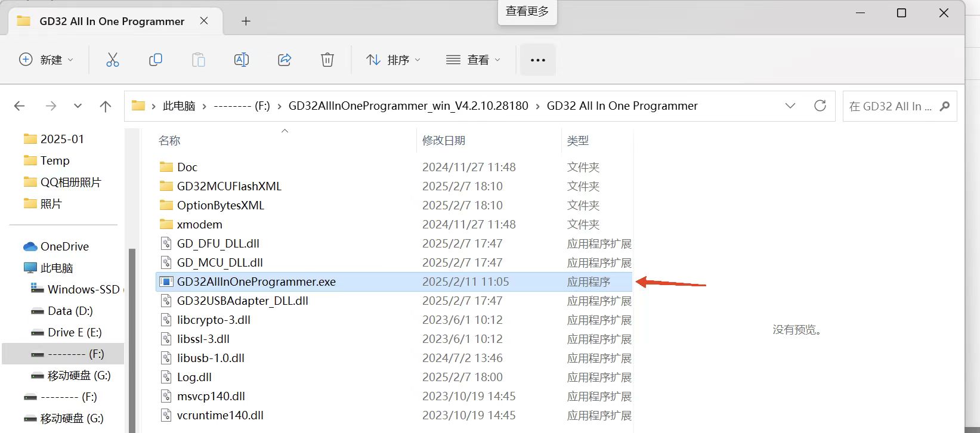The image size is (980, 433).
Task: Click the Cut scissors icon
Action: pos(112,60)
